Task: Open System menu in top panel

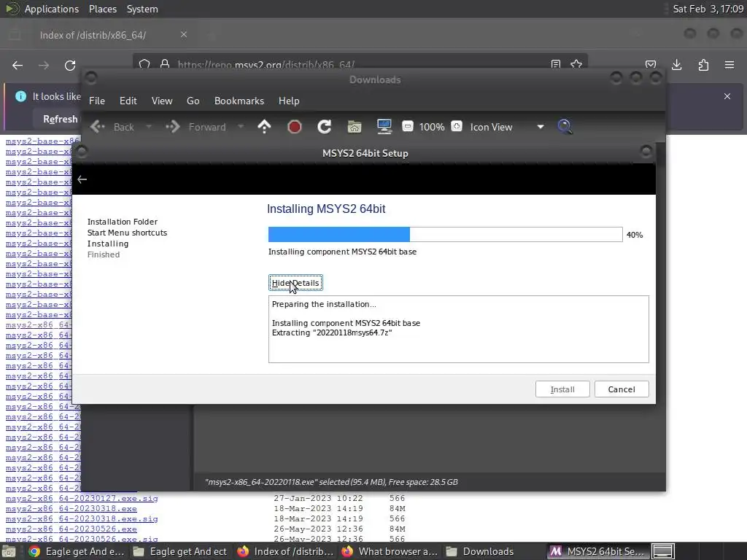Action: coord(142,9)
